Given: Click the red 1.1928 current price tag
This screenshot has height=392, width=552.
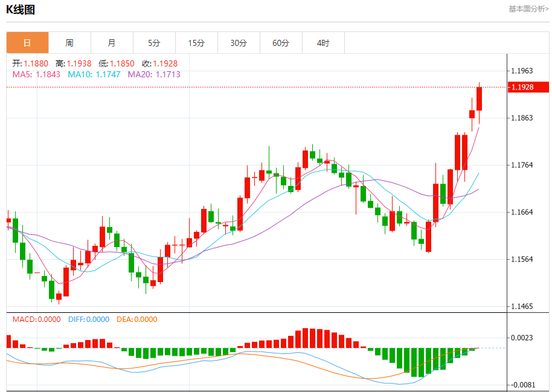Looking at the screenshot, I should coord(529,87).
